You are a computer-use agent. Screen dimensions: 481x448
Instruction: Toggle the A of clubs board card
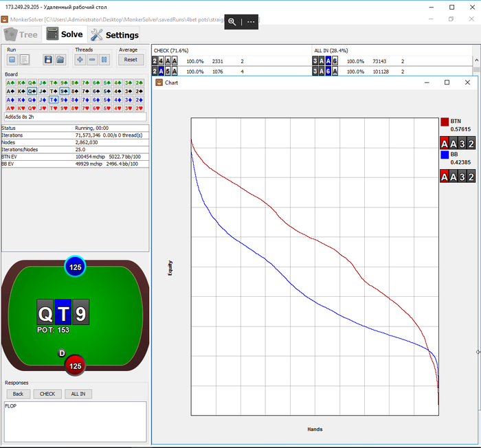[x=10, y=83]
